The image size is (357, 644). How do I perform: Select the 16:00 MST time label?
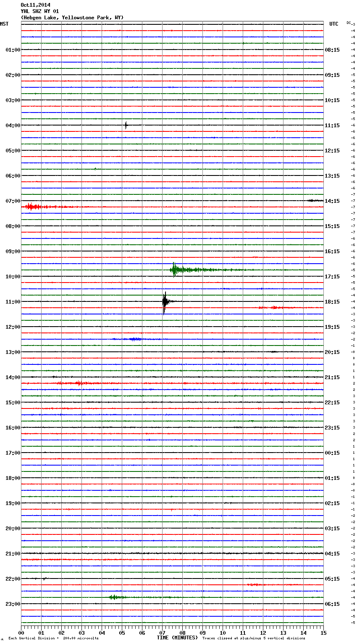point(13,428)
